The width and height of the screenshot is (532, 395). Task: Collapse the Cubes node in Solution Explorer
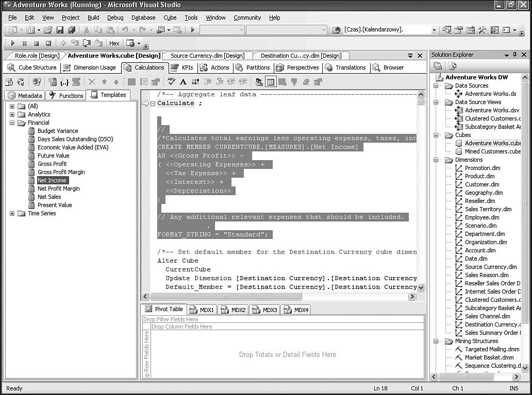[436, 135]
